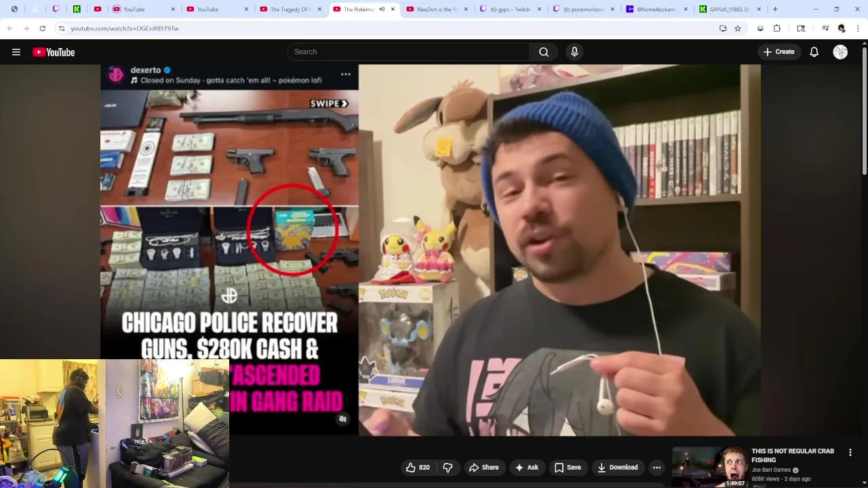Save the video to a playlist
868x488 pixels.
pyautogui.click(x=568, y=467)
